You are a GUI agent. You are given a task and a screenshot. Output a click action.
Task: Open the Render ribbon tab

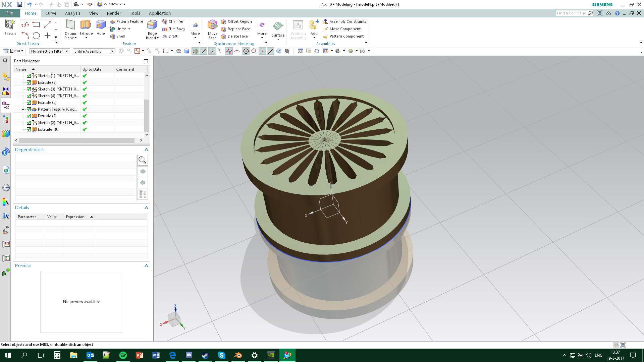(114, 13)
